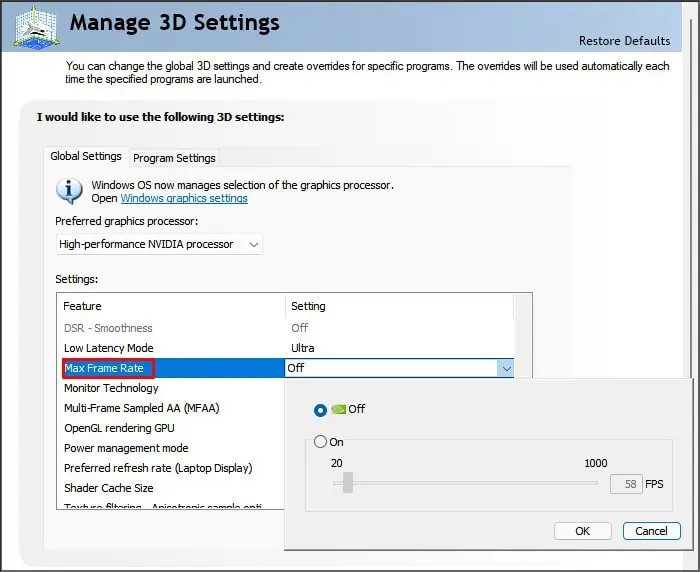Select the Low Latency Mode row
This screenshot has width=700, height=572.
pyautogui.click(x=286, y=348)
